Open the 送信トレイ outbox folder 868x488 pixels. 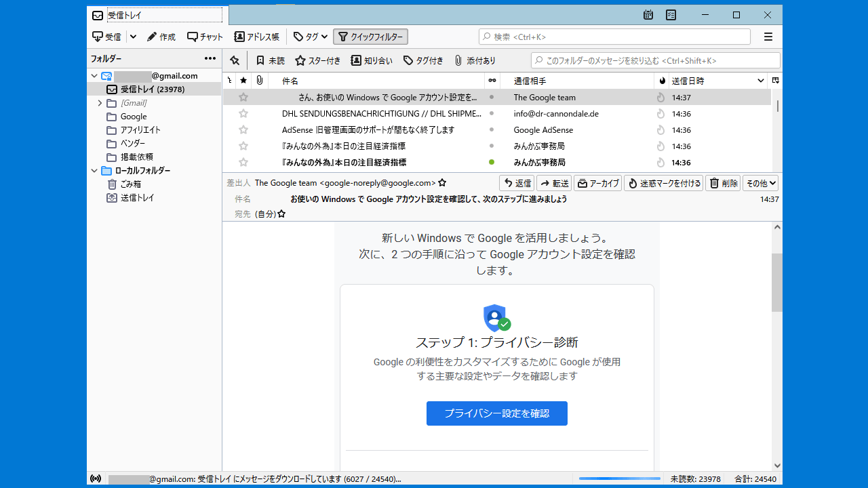pyautogui.click(x=130, y=198)
